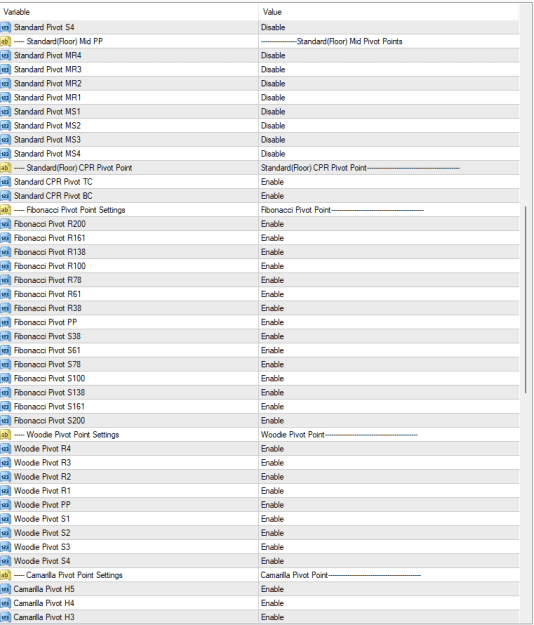Click the 'Fibonacci Pivot Point' separator value

click(x=342, y=210)
